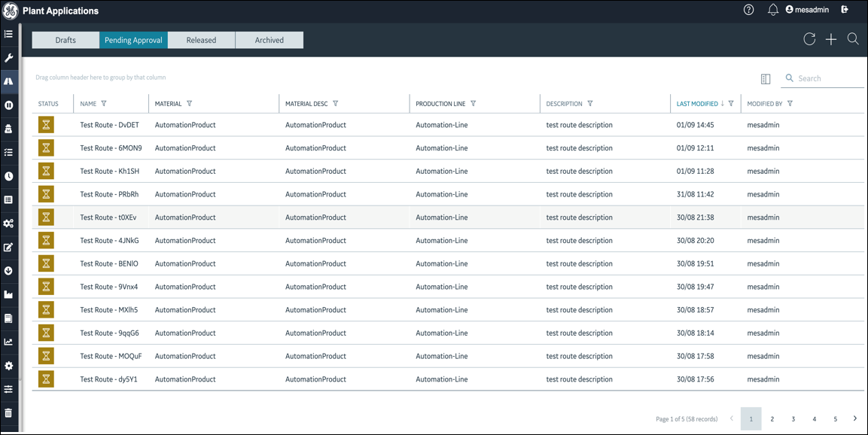The height and width of the screenshot is (435, 868).
Task: Open the column chooser icon
Action: pyautogui.click(x=766, y=79)
